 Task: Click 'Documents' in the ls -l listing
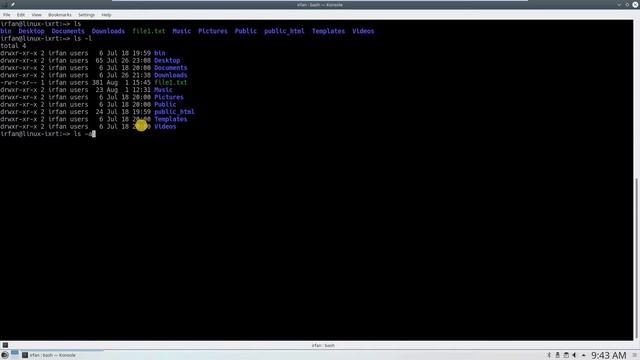[171, 68]
